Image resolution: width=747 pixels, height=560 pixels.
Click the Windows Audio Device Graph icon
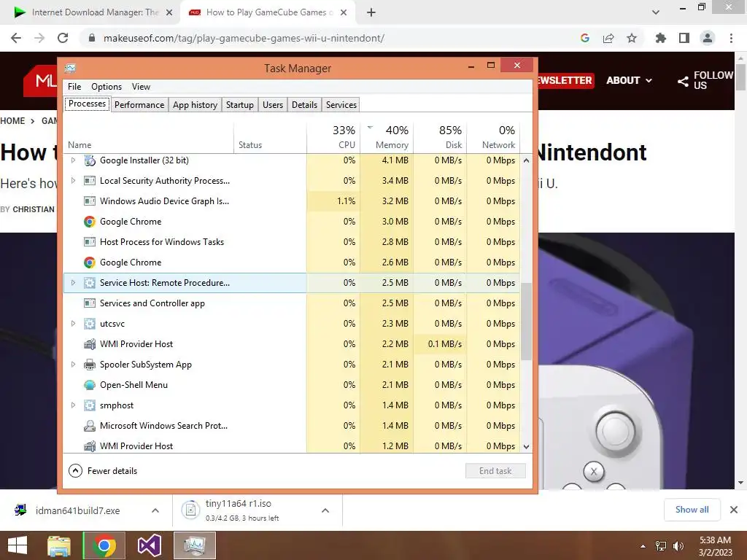tap(90, 201)
